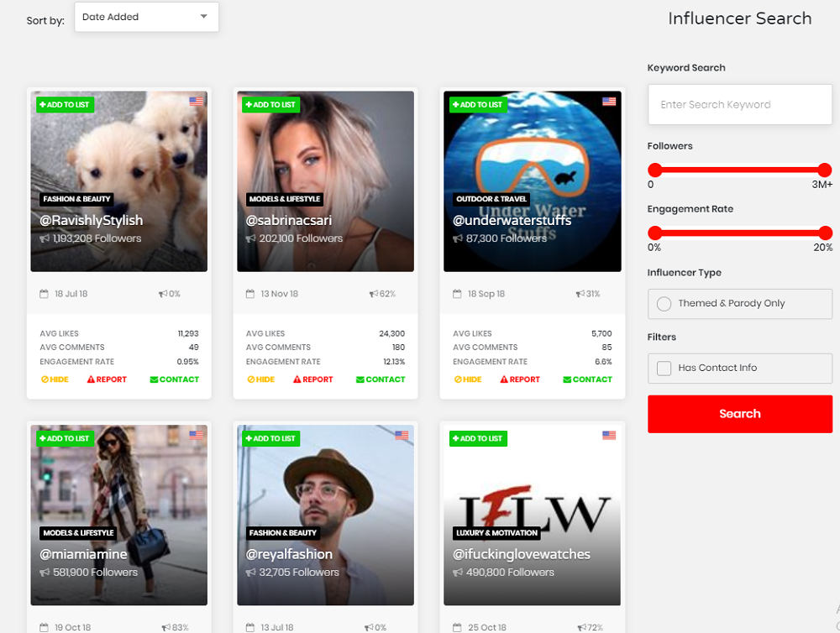
Task: Add miamiamine to list
Action: point(64,438)
